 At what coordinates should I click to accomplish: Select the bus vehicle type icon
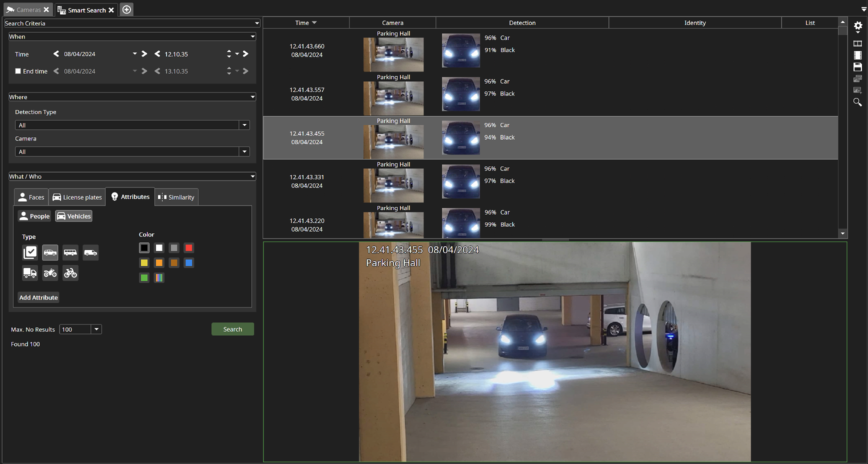(x=70, y=252)
